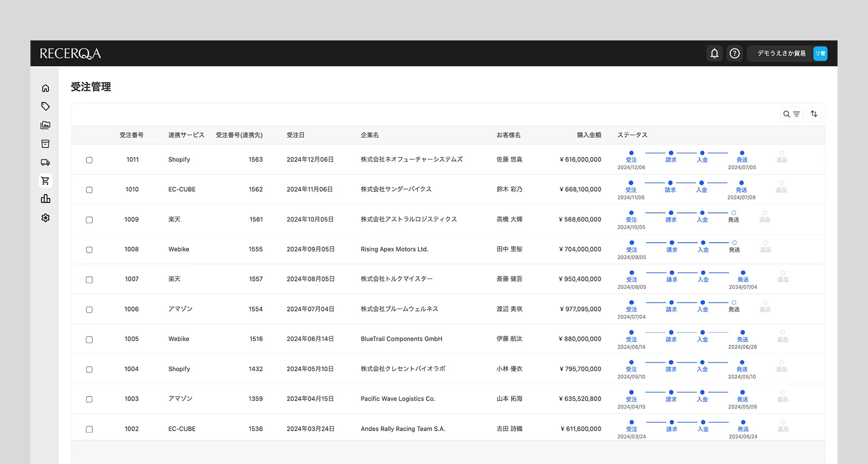Tick the checkbox for order 1004

pyautogui.click(x=89, y=370)
